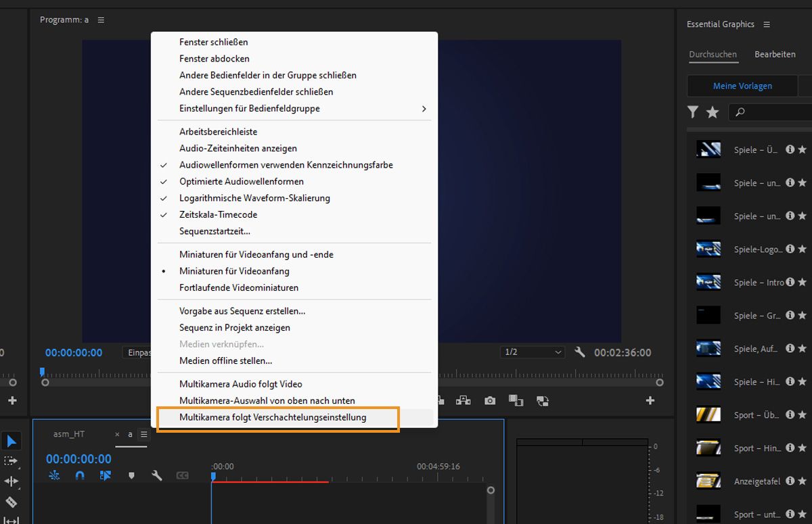Click the Meine Vorlagen button
The width and height of the screenshot is (812, 524).
coord(742,86)
